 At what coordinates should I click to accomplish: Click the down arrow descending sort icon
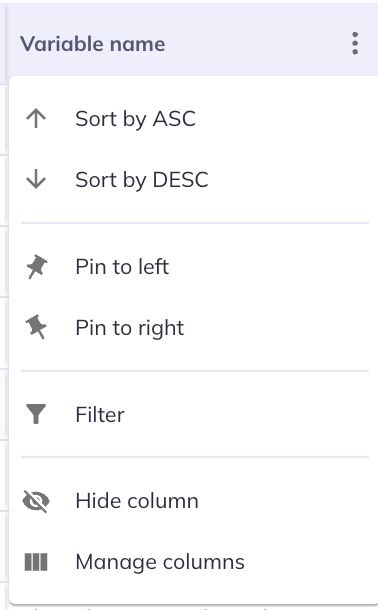coord(36,179)
